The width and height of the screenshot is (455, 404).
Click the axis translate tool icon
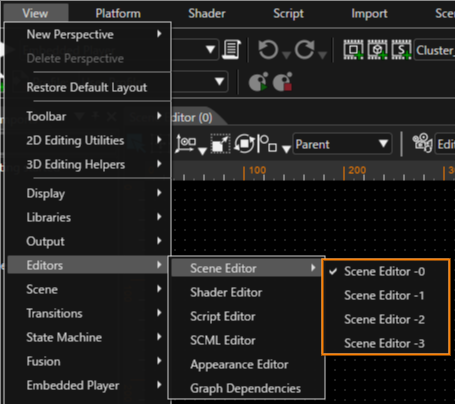click(x=186, y=144)
